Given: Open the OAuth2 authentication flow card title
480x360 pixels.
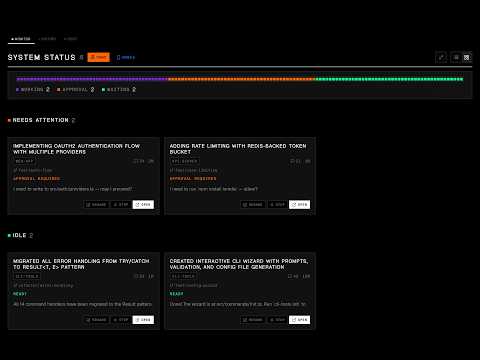Looking at the screenshot, I should (76, 149).
